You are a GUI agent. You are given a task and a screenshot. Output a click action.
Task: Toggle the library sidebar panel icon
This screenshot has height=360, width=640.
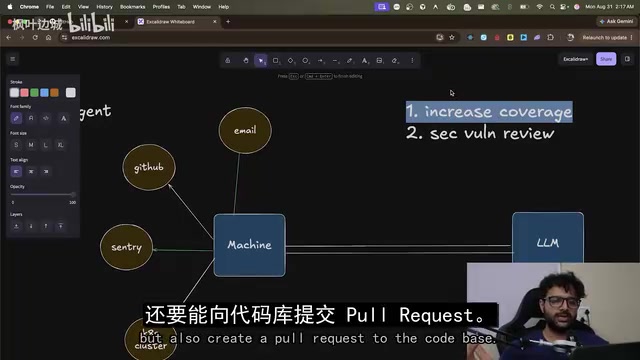[627, 59]
